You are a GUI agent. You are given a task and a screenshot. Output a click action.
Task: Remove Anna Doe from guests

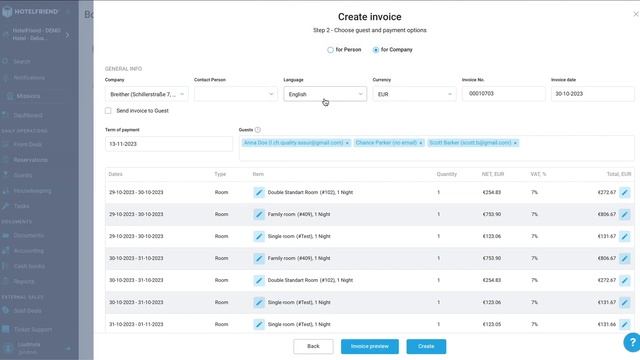click(x=347, y=143)
